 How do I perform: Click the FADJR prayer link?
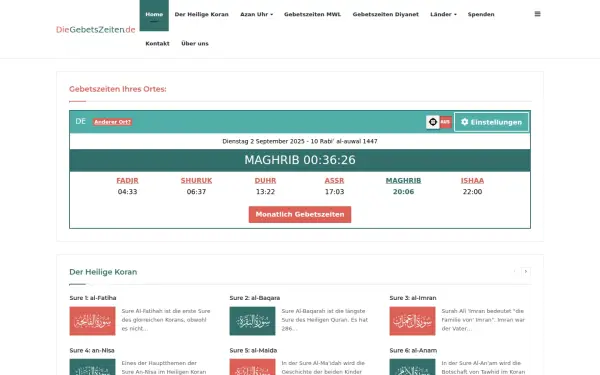click(127, 181)
